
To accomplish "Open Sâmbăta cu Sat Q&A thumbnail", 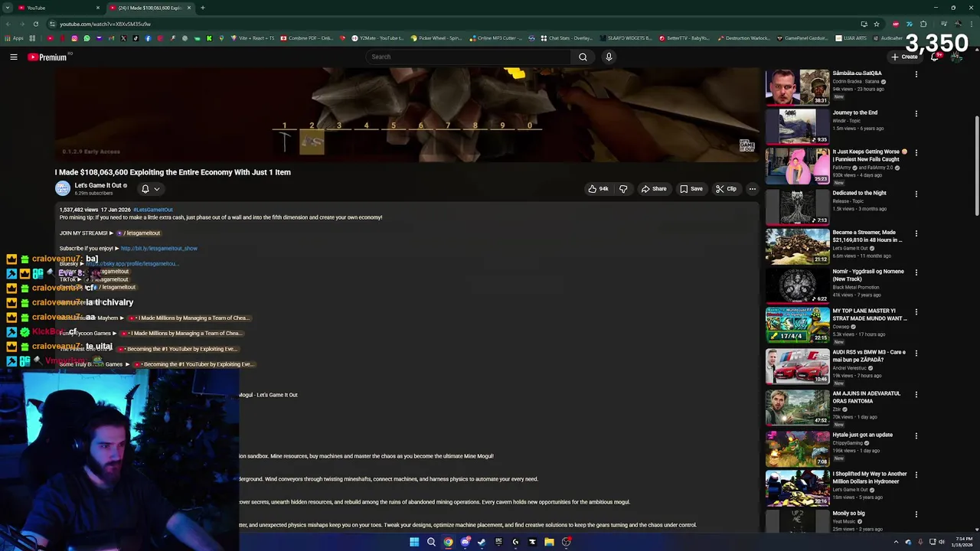I will [x=797, y=87].
